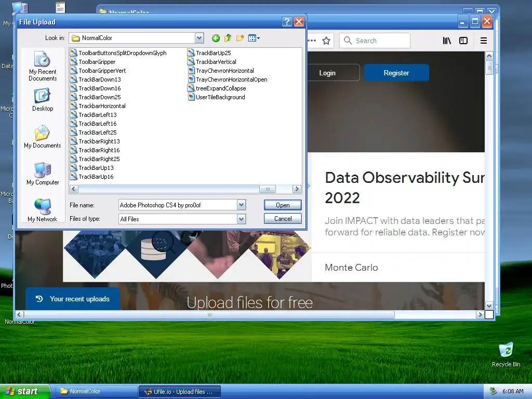Select the TrayChevronHorizontalOpen file
Image resolution: width=532 pixels, height=399 pixels.
[x=228, y=79]
